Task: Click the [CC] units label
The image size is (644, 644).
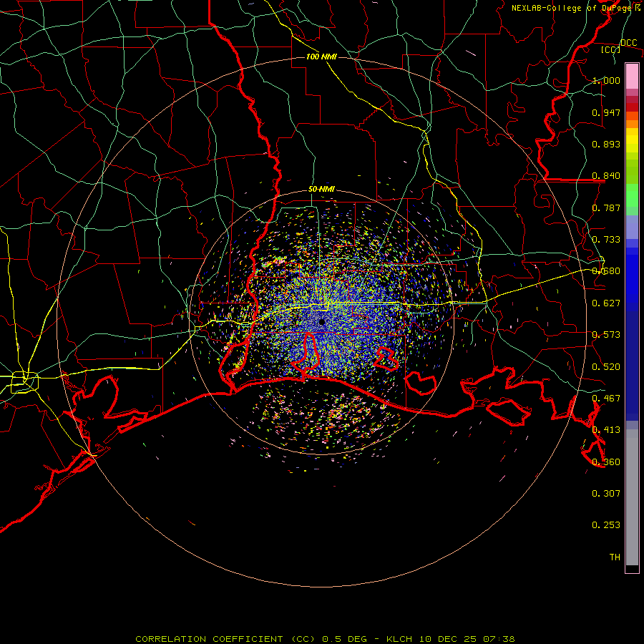Action: 611,49
